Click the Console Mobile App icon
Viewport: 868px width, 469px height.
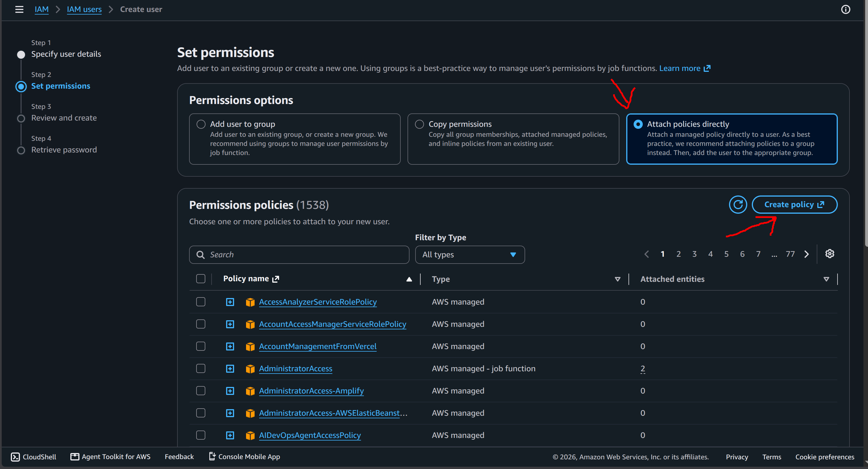tap(212, 456)
